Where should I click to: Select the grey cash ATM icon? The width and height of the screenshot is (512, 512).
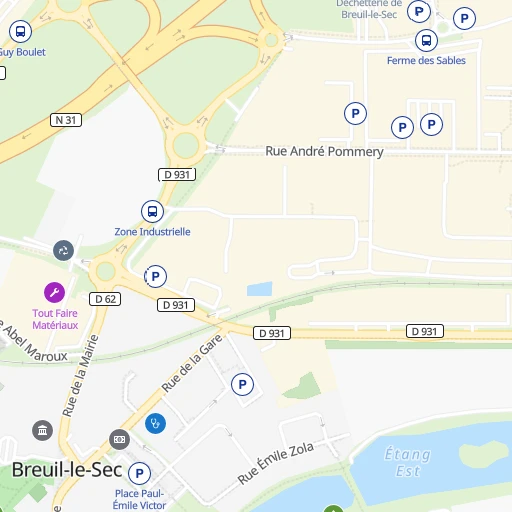(x=119, y=439)
